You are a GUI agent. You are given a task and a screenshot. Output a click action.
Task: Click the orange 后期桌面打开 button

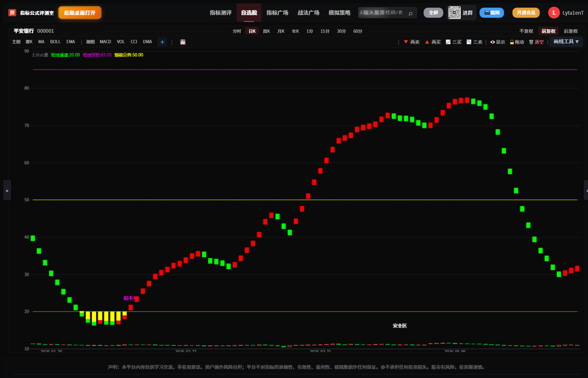80,13
